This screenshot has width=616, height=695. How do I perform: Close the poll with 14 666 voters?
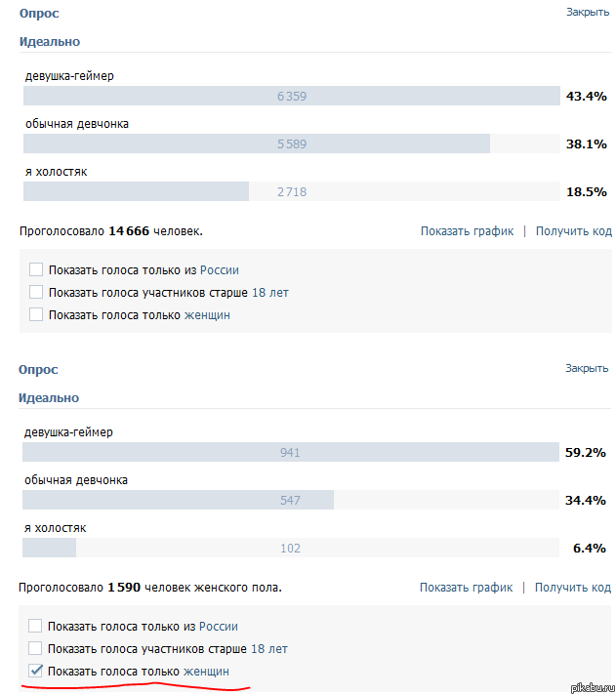[587, 12]
